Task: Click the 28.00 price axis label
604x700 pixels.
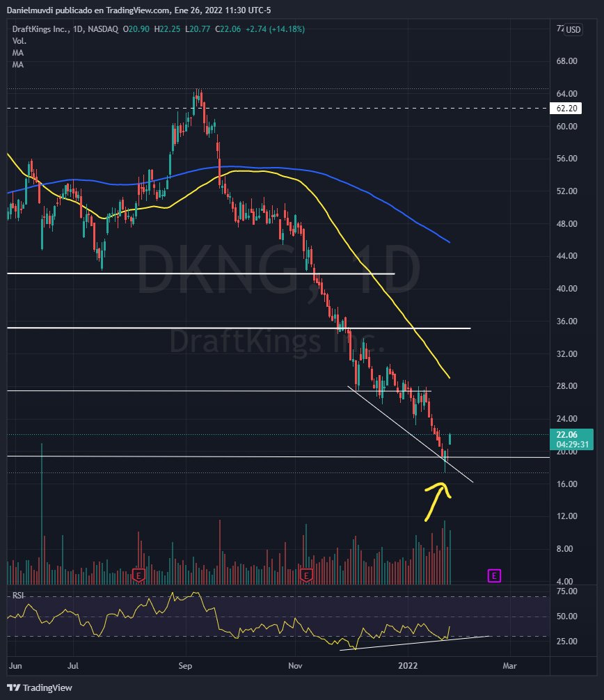Action: click(567, 385)
